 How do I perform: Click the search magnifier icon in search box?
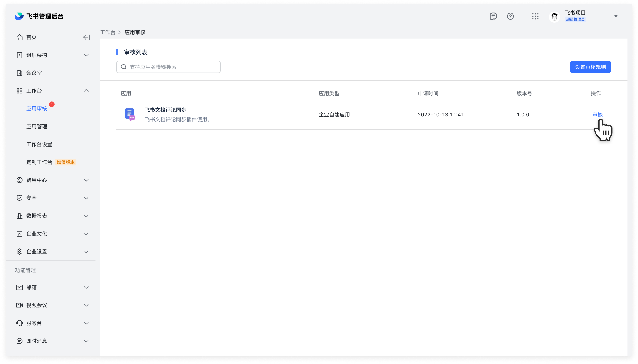pyautogui.click(x=124, y=67)
